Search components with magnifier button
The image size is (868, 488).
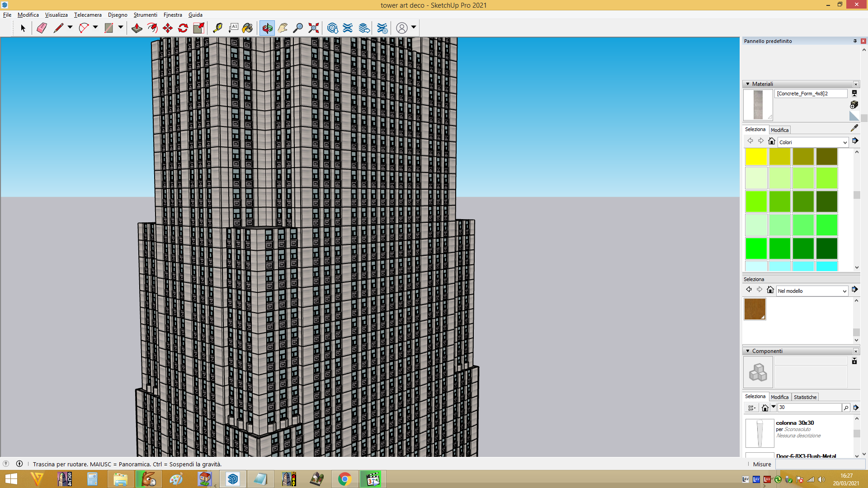846,408
